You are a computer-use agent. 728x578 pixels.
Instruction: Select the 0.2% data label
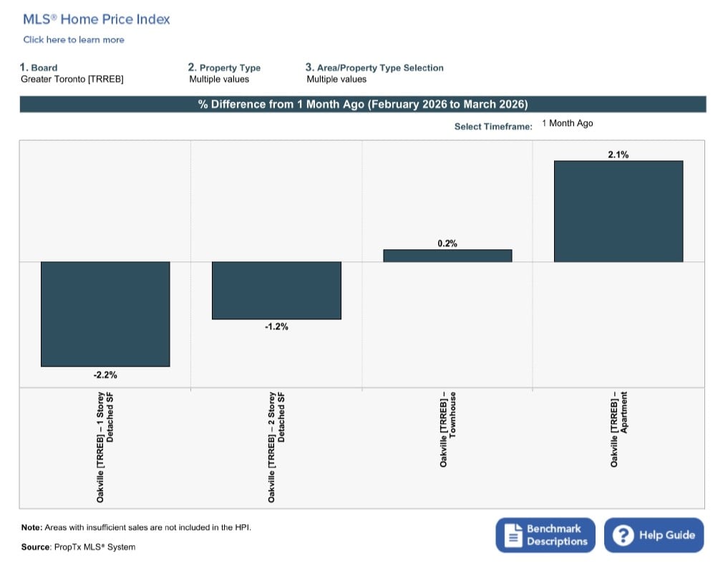447,244
